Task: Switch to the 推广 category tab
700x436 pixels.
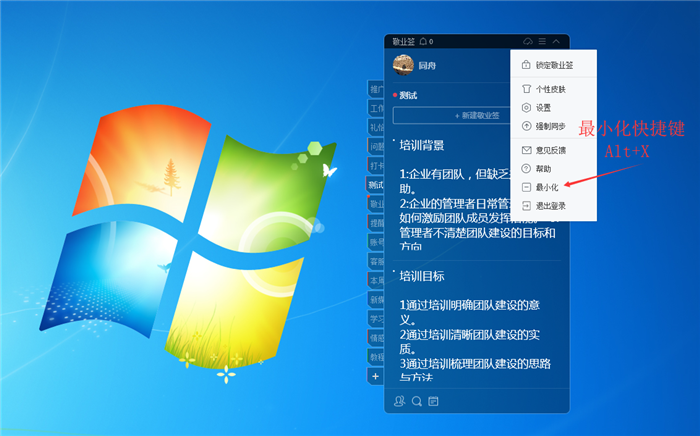Action: [376, 89]
